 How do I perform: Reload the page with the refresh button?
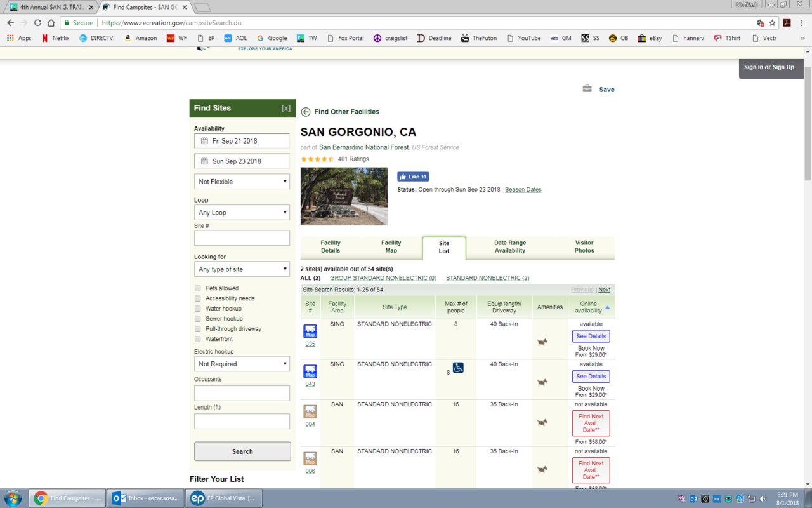[x=37, y=22]
